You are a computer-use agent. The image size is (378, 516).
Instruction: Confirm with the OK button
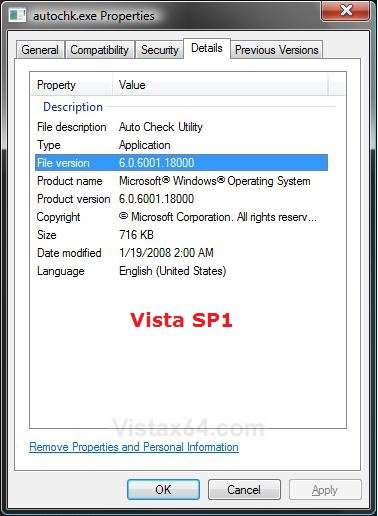163,490
